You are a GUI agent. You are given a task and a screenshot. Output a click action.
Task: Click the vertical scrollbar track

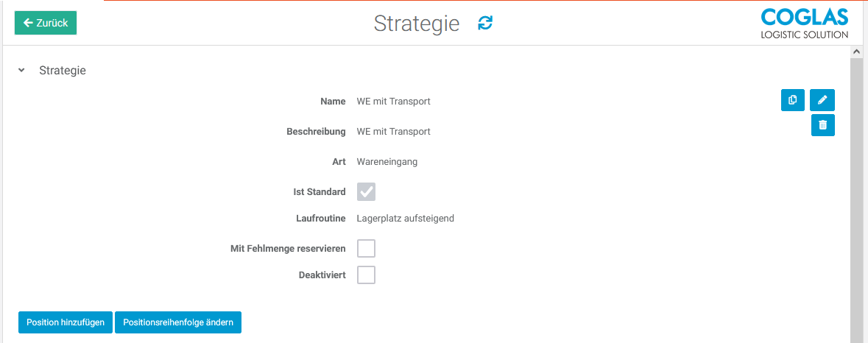(856, 199)
